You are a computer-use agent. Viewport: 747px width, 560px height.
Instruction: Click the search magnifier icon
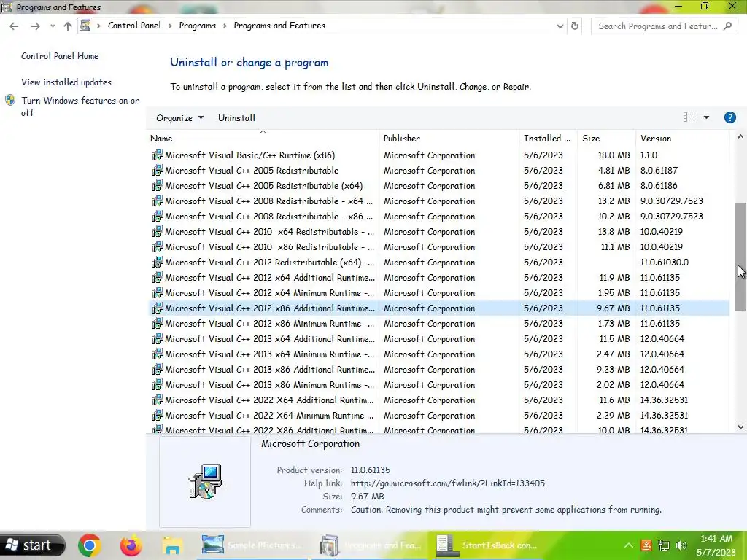coord(727,26)
